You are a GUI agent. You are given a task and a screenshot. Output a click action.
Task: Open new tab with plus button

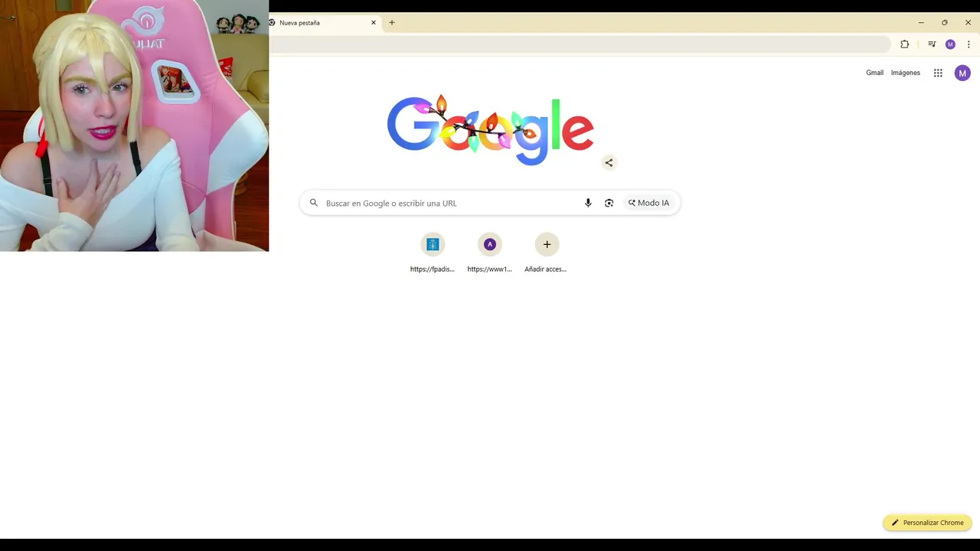pyautogui.click(x=392, y=22)
